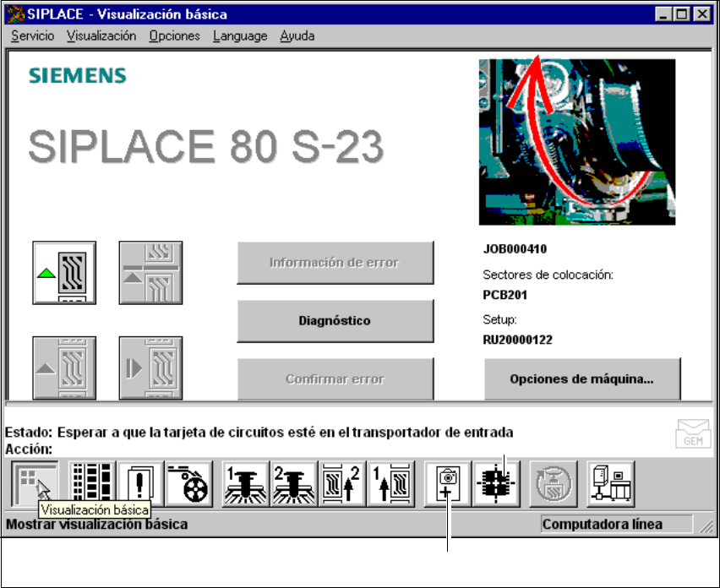Click the Computadora línea status field
Screen dimensions: 720x588
(x=616, y=524)
